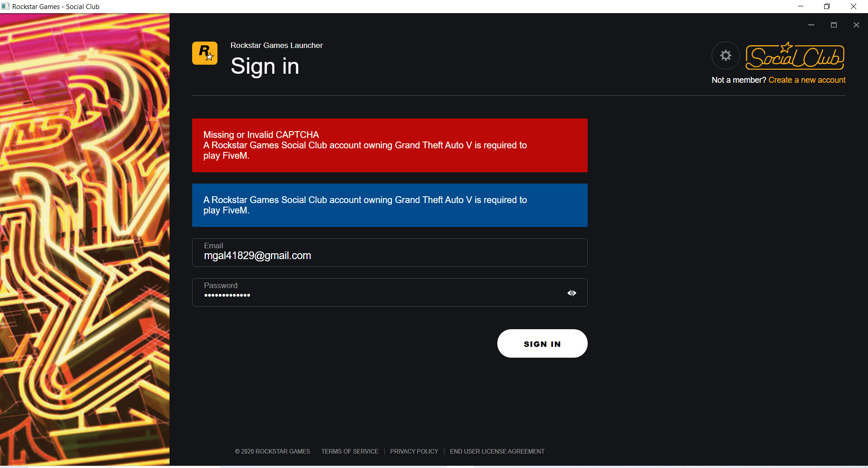
Task: Open the TERMS OF SERVICE link
Action: [x=350, y=451]
